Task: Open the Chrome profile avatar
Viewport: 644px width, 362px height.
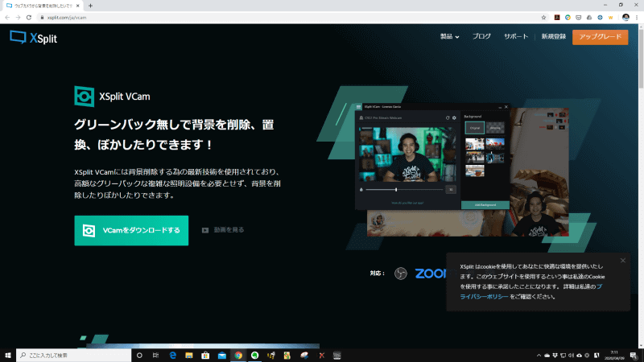Action: [625, 17]
